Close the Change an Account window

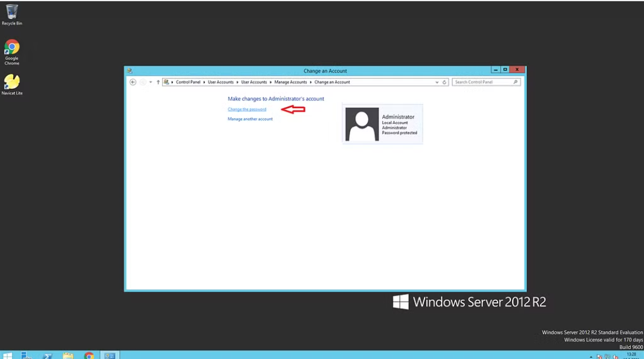tap(517, 70)
